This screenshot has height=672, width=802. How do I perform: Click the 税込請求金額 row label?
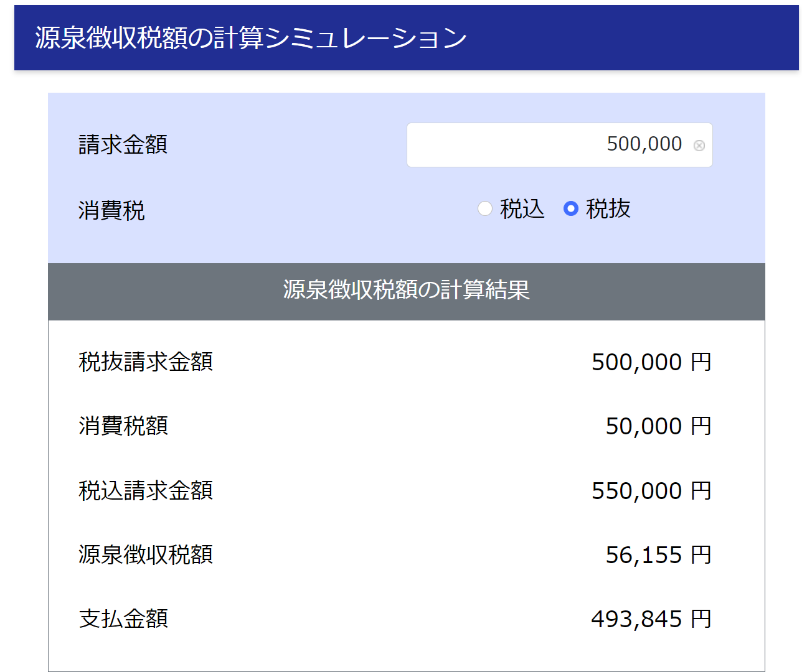tap(146, 490)
